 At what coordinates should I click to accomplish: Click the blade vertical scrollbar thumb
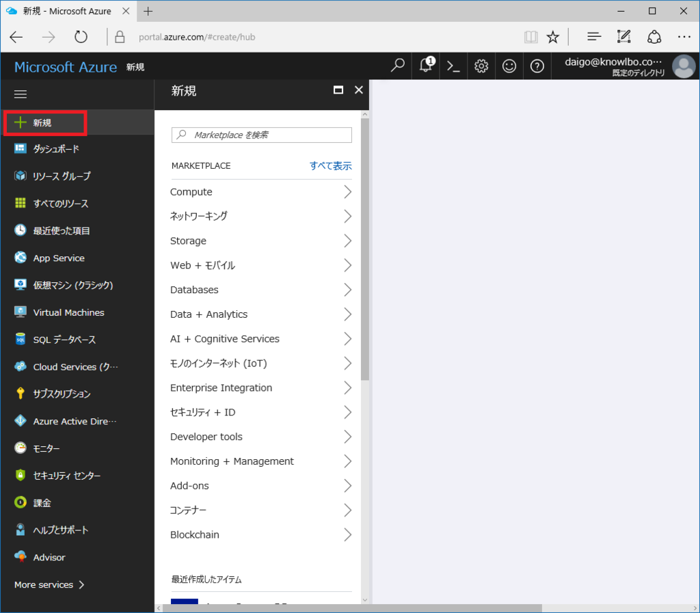(x=365, y=249)
